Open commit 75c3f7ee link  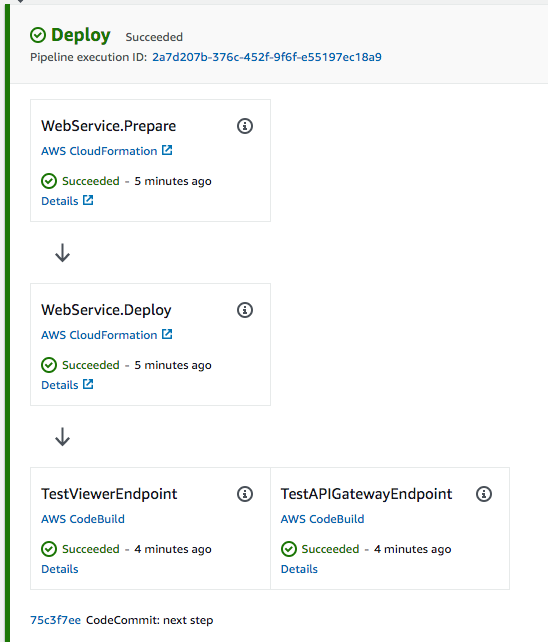tap(55, 620)
